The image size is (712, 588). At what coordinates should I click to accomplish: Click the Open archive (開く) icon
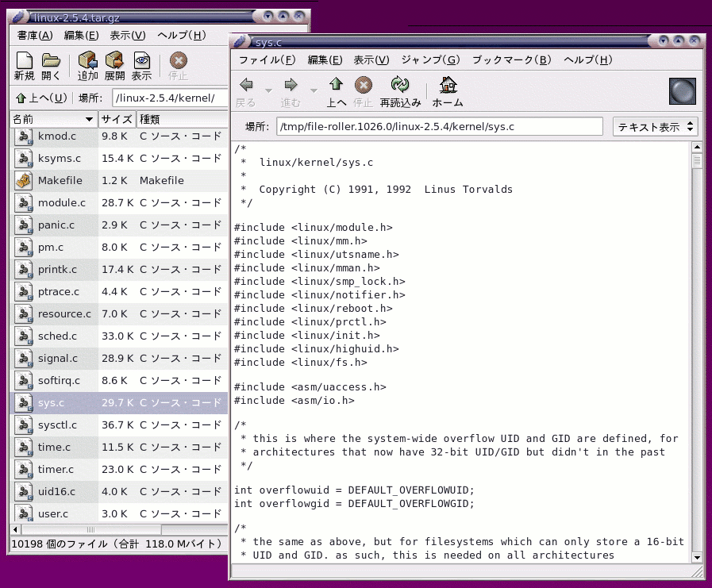pos(51,61)
